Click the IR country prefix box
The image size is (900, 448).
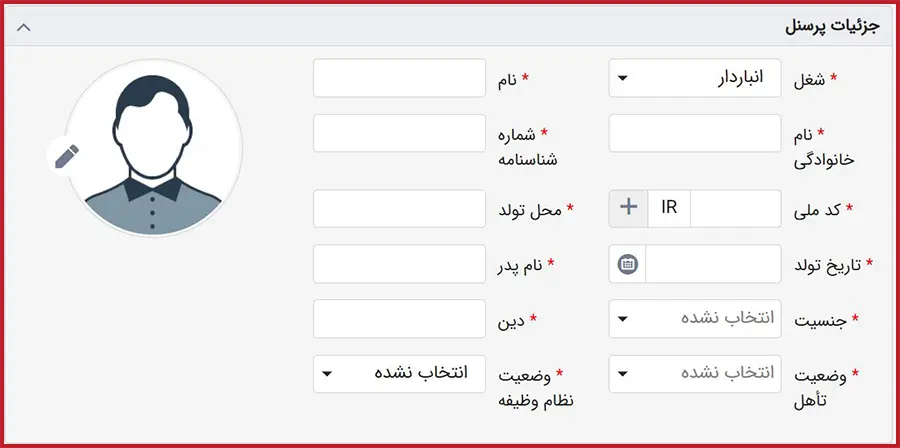point(669,207)
